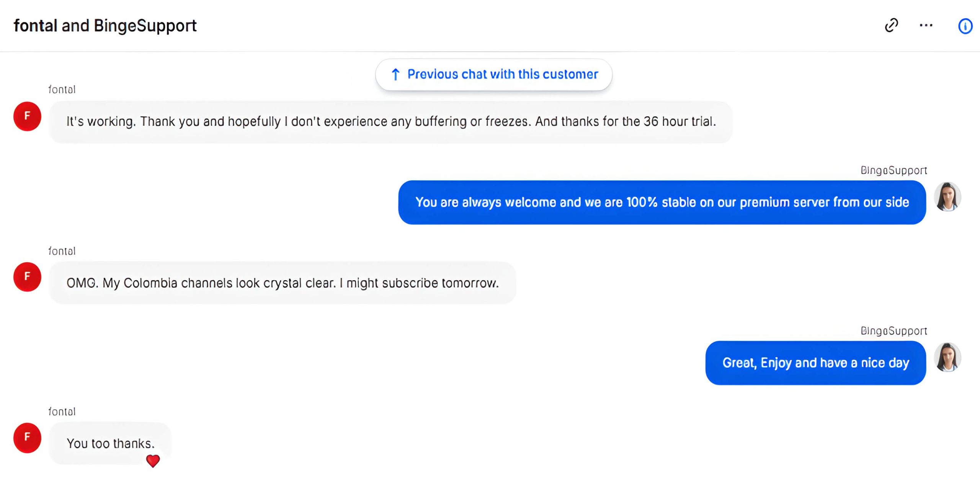The height and width of the screenshot is (490, 980).
Task: Click the BingeSupport name above the "100% stable" reply
Action: coord(893,170)
